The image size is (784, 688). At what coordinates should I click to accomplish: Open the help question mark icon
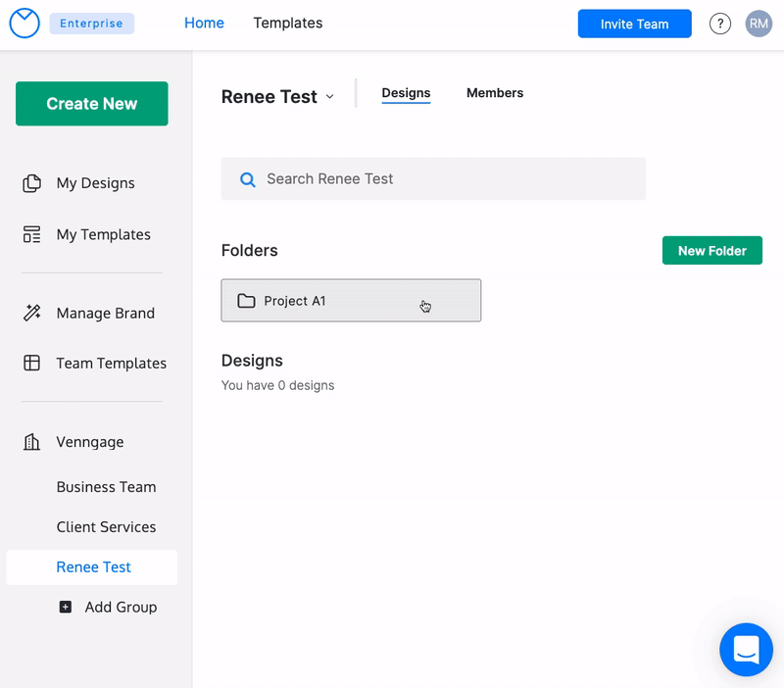tap(719, 24)
